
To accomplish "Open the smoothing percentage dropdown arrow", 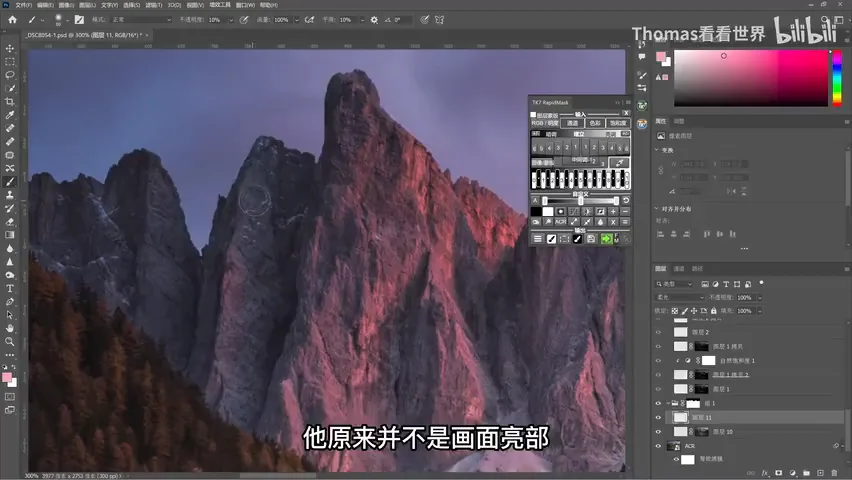I will pos(362,20).
